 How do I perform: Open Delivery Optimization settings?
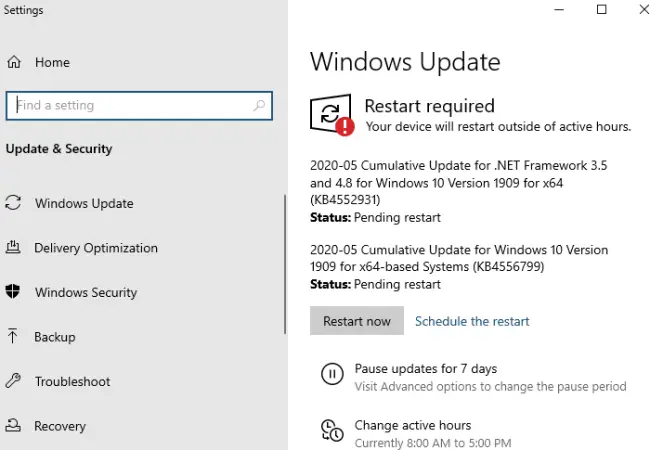pos(96,248)
